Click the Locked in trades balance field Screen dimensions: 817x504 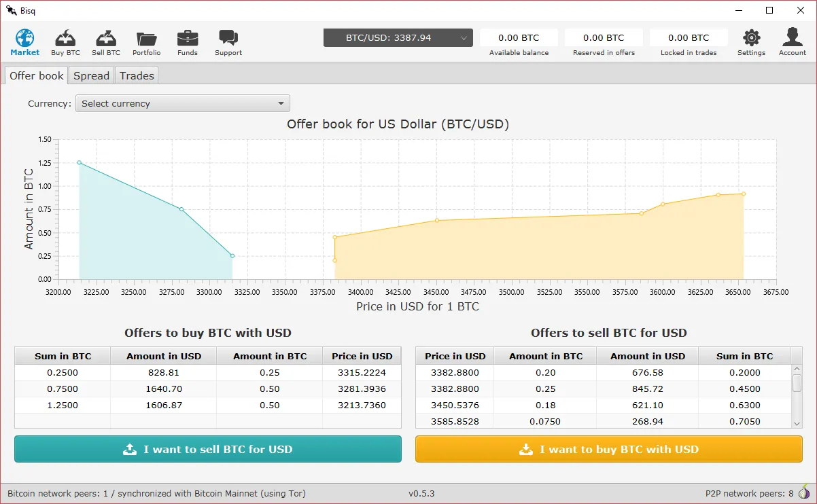click(689, 38)
